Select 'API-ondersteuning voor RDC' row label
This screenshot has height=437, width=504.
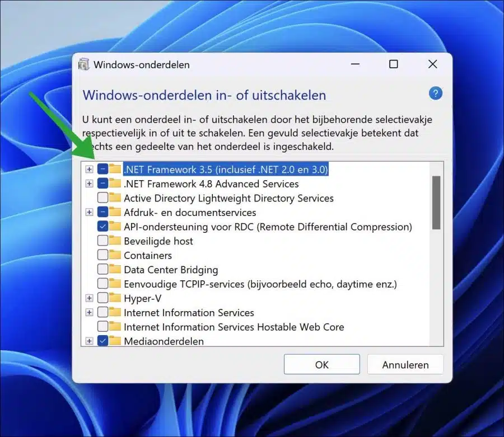click(x=268, y=227)
